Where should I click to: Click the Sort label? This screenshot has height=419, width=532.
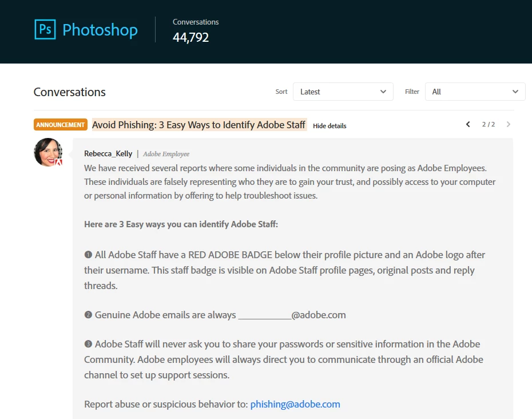click(281, 92)
